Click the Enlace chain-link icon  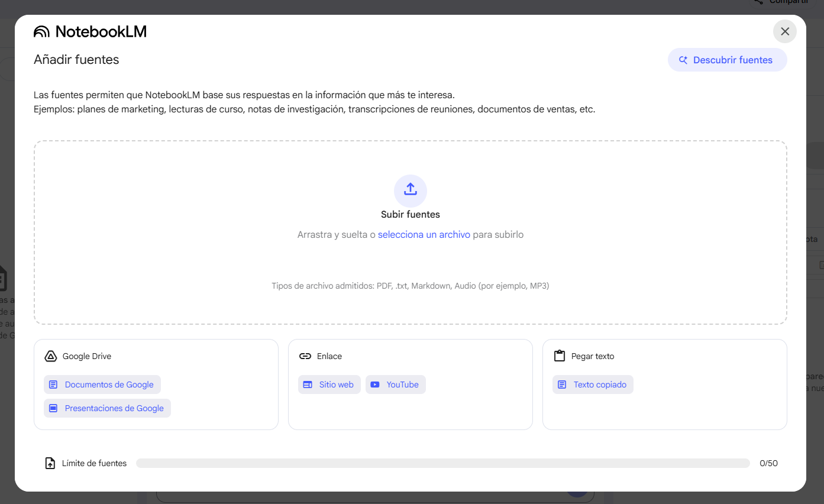tap(305, 356)
